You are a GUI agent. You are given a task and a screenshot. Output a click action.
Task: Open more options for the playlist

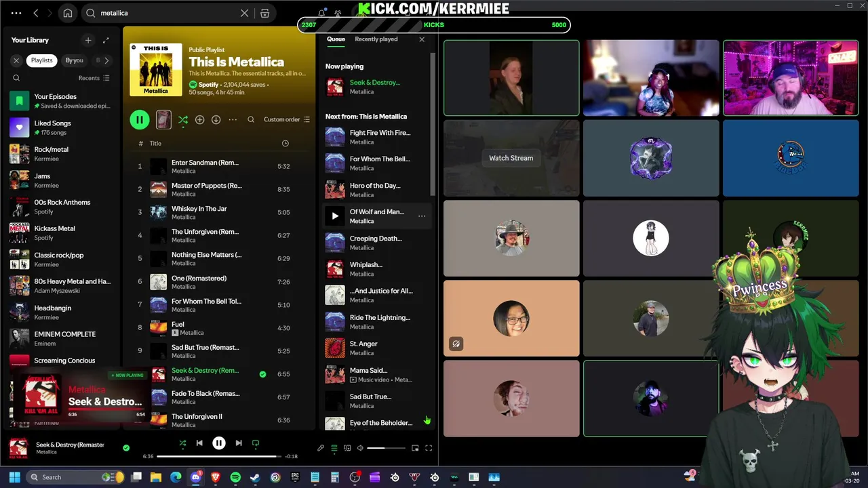tap(233, 120)
